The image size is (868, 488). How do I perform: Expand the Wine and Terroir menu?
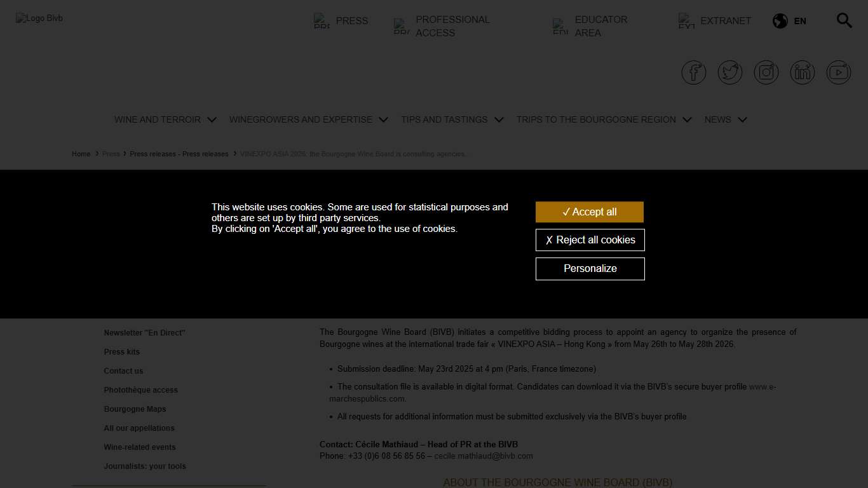point(165,119)
